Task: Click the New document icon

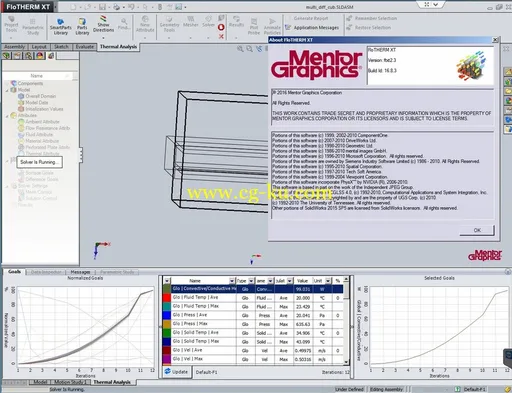Action: click(x=73, y=7)
